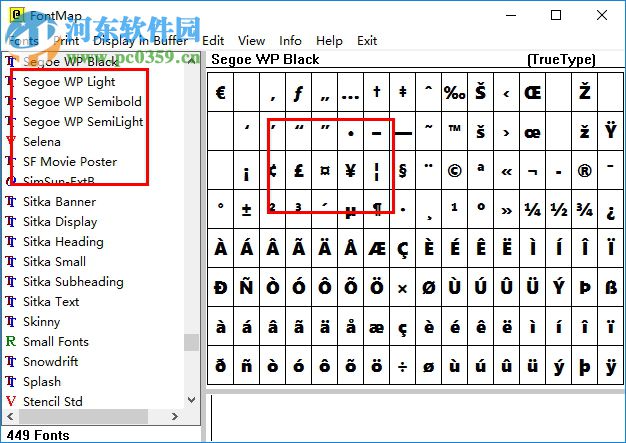The width and height of the screenshot is (626, 443).
Task: Open the Help menu
Action: (329, 41)
